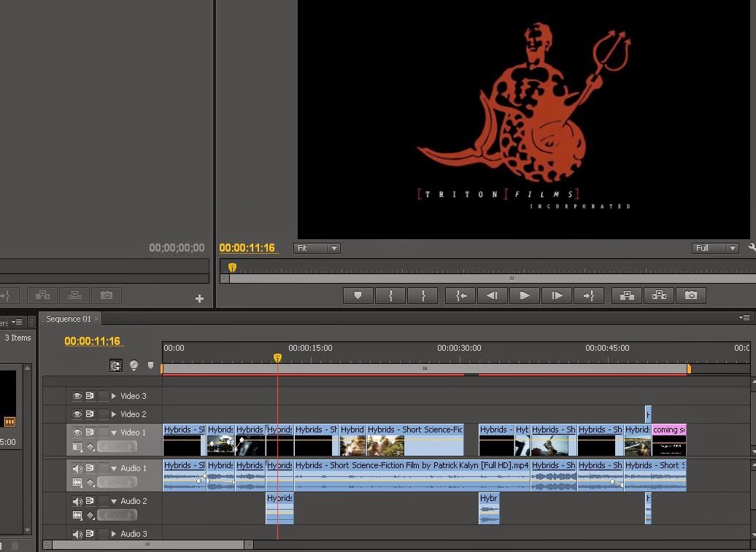756x552 pixels.
Task: Mark Out point in Program monitor
Action: pyautogui.click(x=423, y=295)
